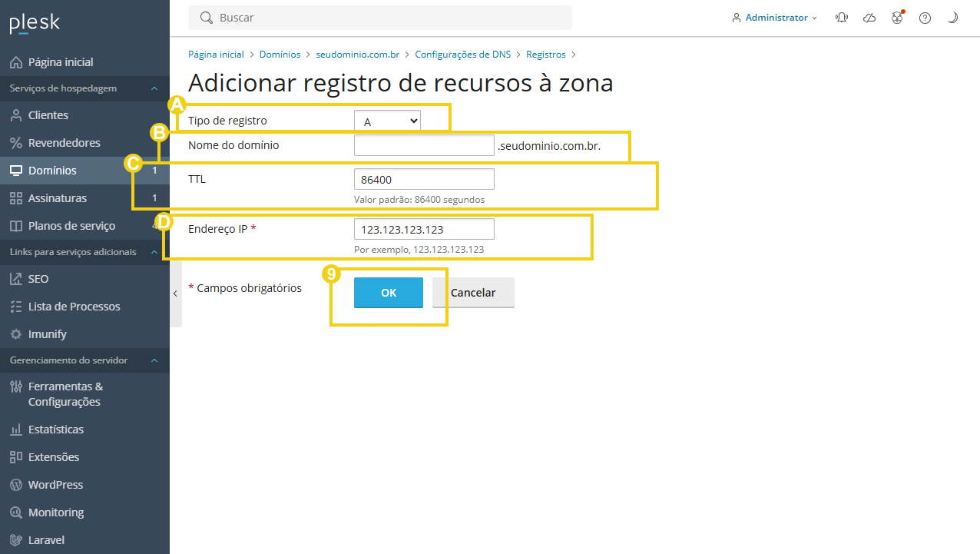
Task: Open the Tipo de registro dropdown
Action: click(x=387, y=121)
